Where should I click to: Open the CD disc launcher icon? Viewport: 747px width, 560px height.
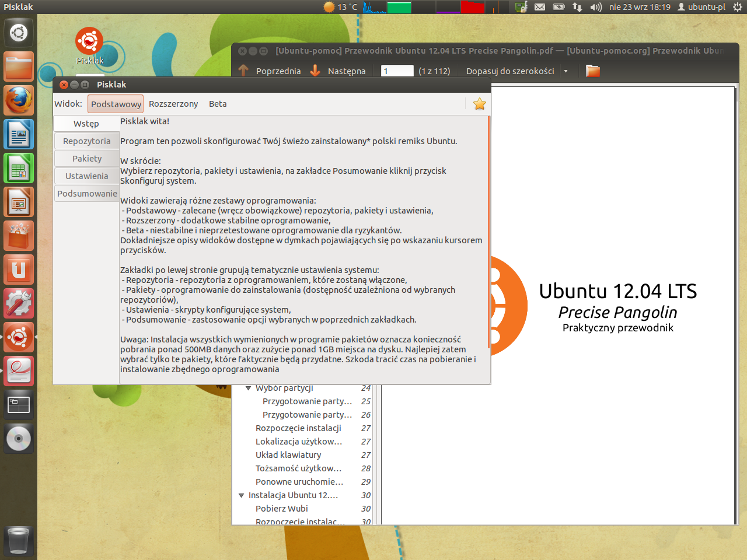pyautogui.click(x=19, y=439)
